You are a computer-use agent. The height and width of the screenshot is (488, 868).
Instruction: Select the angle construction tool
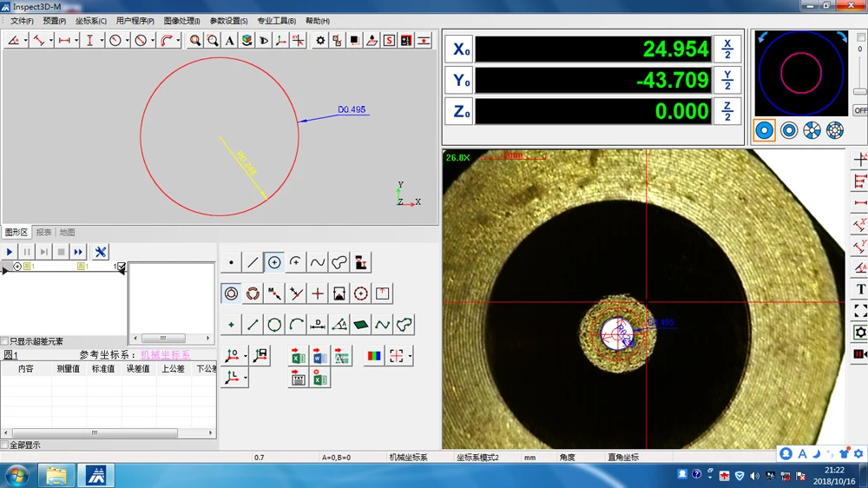pos(339,325)
